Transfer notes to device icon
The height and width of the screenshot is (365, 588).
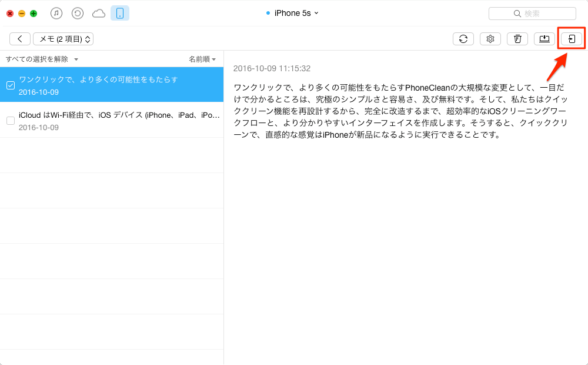pos(572,39)
